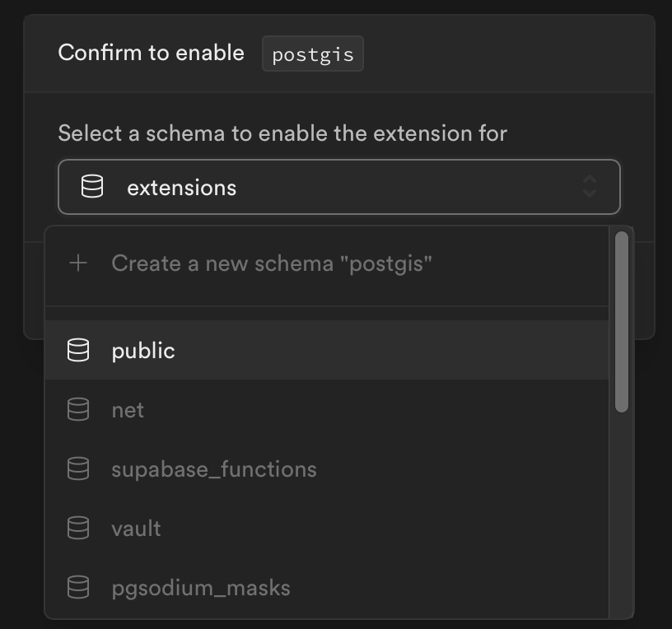The height and width of the screenshot is (629, 672).
Task: Click the database icon next to "supabase_functions"
Action: tap(78, 468)
